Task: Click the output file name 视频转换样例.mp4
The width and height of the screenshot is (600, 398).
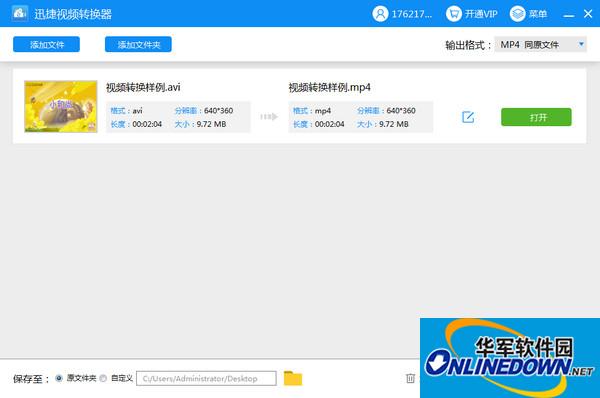Action: pos(329,87)
